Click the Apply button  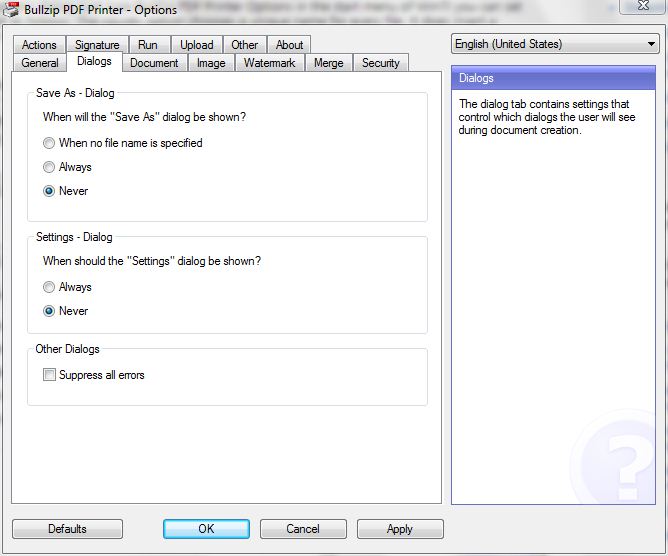pyautogui.click(x=400, y=529)
